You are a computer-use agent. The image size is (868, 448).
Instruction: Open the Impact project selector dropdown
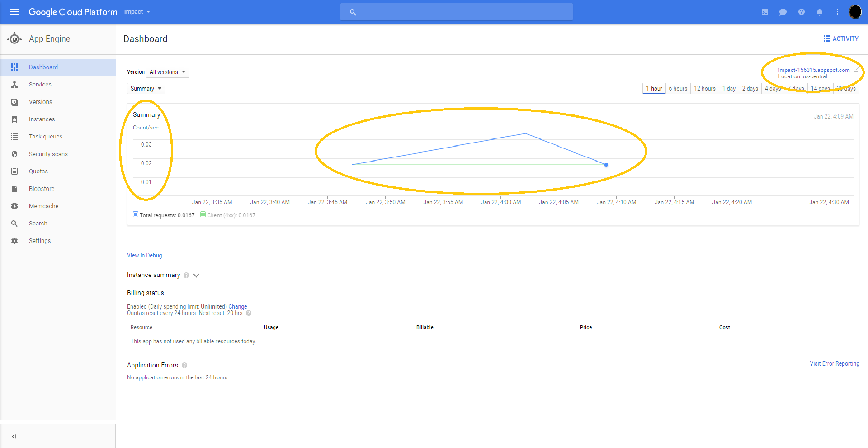pyautogui.click(x=137, y=12)
